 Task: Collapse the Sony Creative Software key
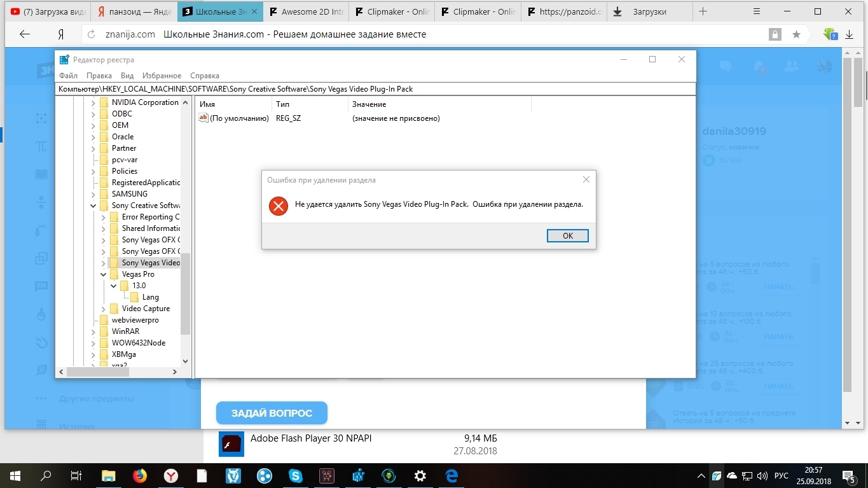[x=93, y=206]
